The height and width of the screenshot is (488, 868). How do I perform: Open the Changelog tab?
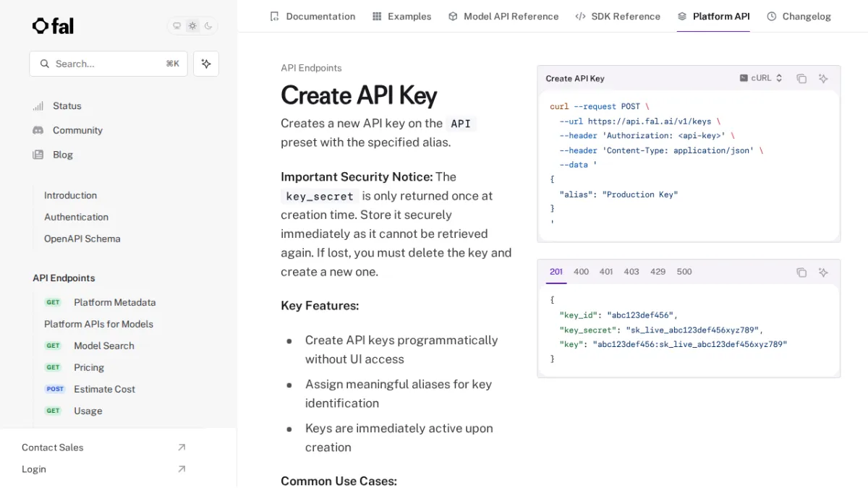799,16
